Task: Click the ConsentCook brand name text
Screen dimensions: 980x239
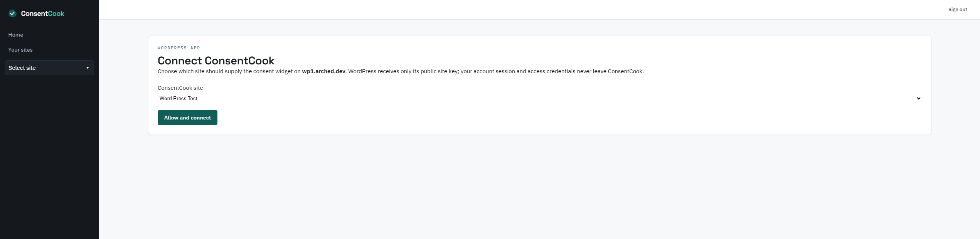Action: click(x=42, y=13)
